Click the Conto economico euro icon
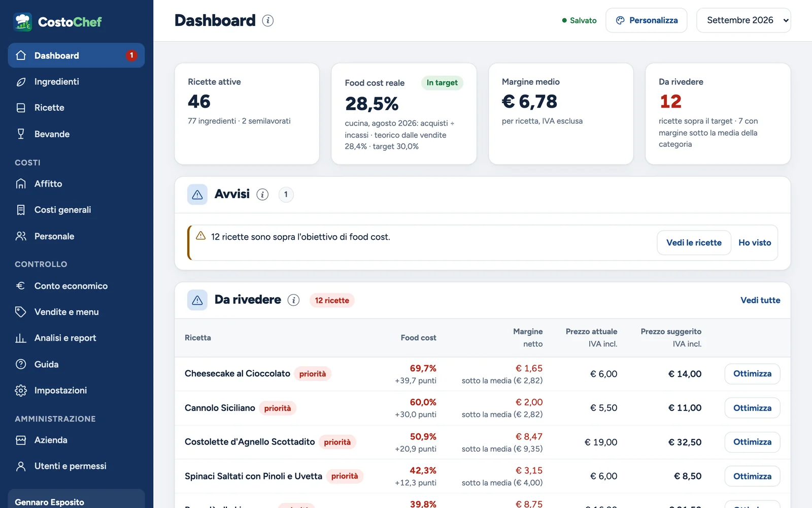 click(21, 286)
